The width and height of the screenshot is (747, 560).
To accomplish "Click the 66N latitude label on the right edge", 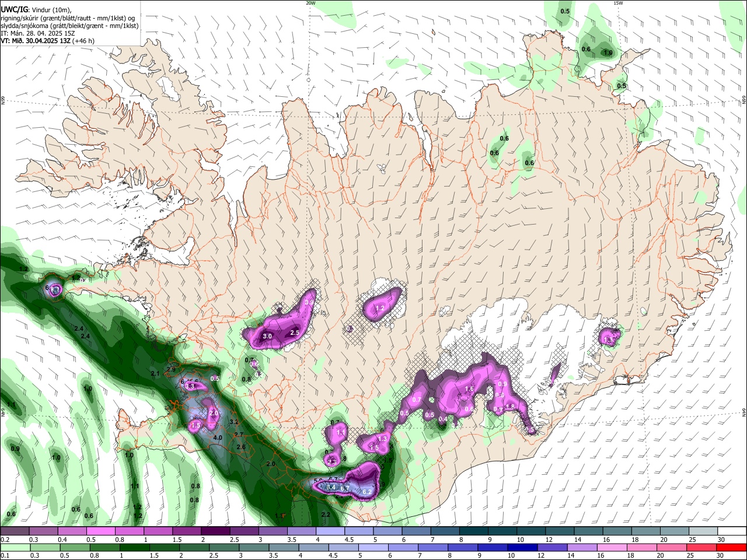I will 744,101.
